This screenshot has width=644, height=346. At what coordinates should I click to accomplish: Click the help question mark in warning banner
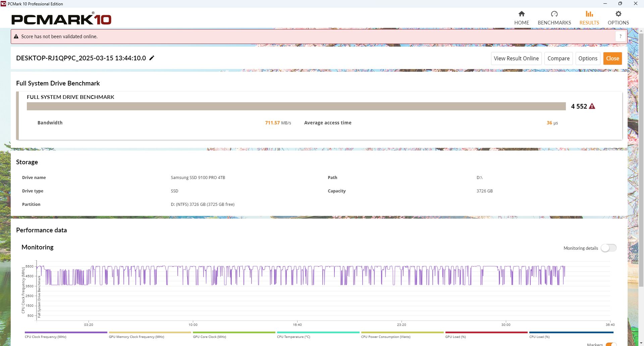621,36
